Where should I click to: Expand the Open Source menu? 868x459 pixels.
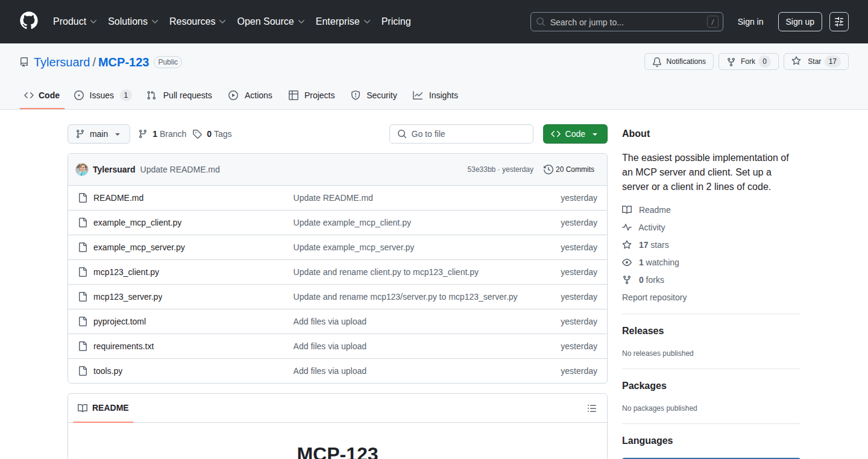pos(271,22)
